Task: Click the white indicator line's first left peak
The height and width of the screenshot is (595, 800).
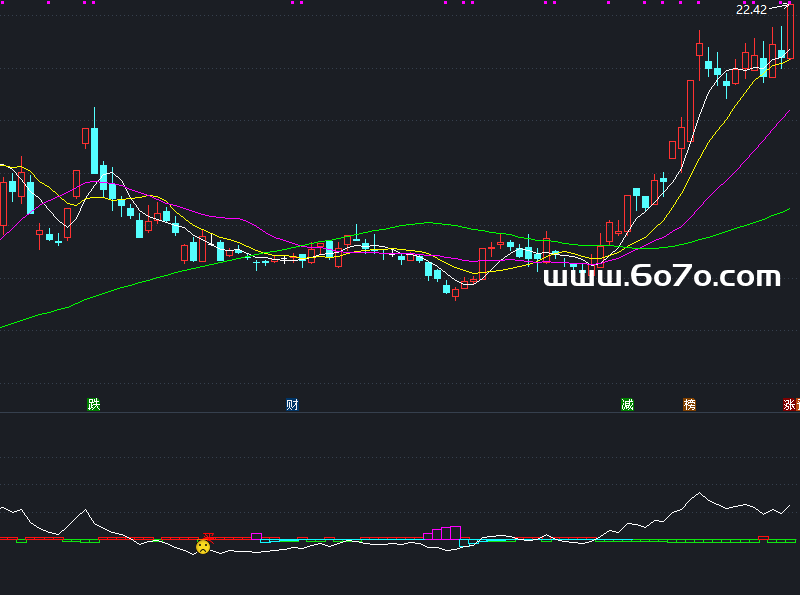Action: pyautogui.click(x=85, y=511)
